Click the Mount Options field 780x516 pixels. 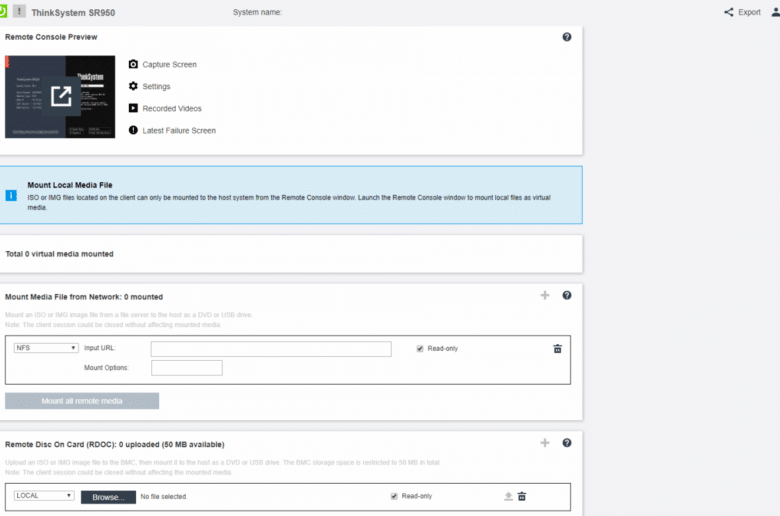coord(187,368)
